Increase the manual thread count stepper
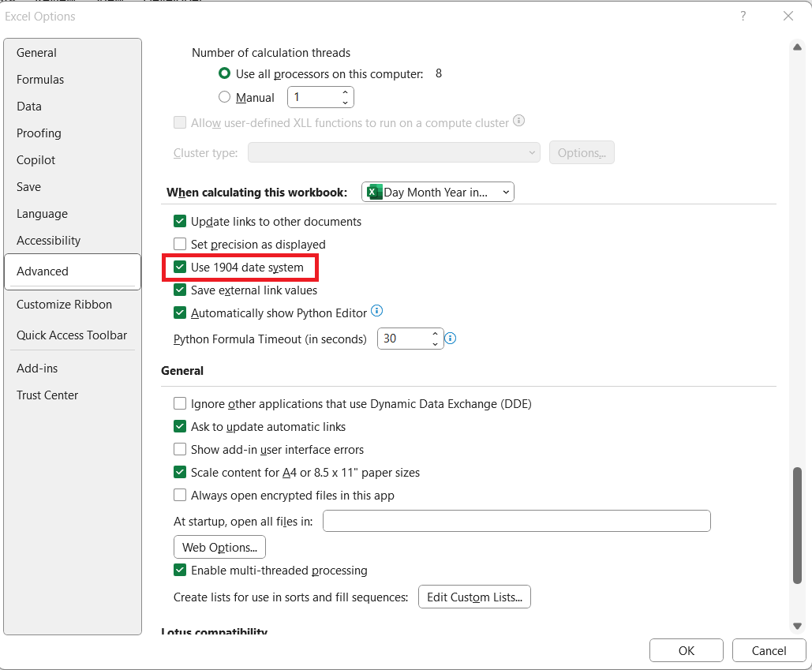Viewport: 812px width, 670px height. (x=345, y=92)
